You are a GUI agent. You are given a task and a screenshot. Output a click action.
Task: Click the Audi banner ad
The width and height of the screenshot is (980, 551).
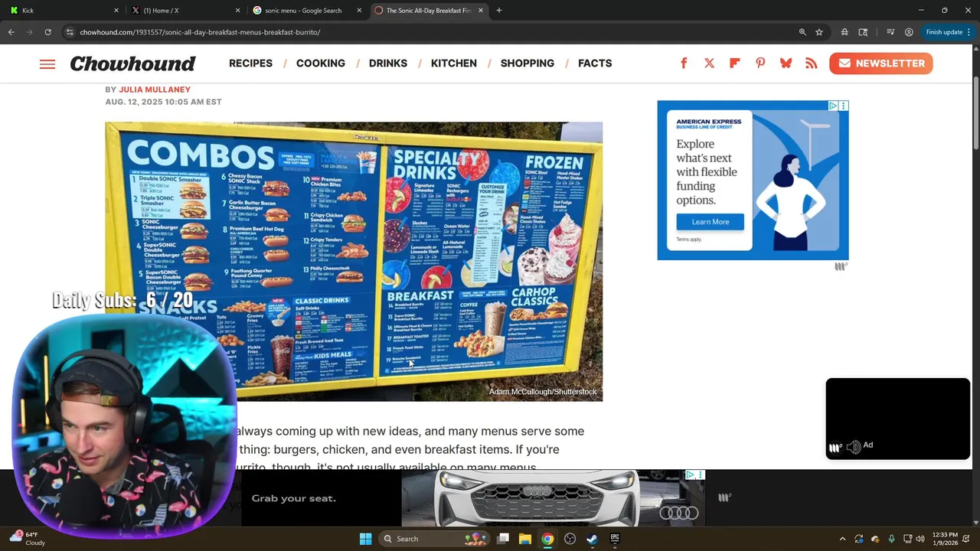tap(472, 498)
